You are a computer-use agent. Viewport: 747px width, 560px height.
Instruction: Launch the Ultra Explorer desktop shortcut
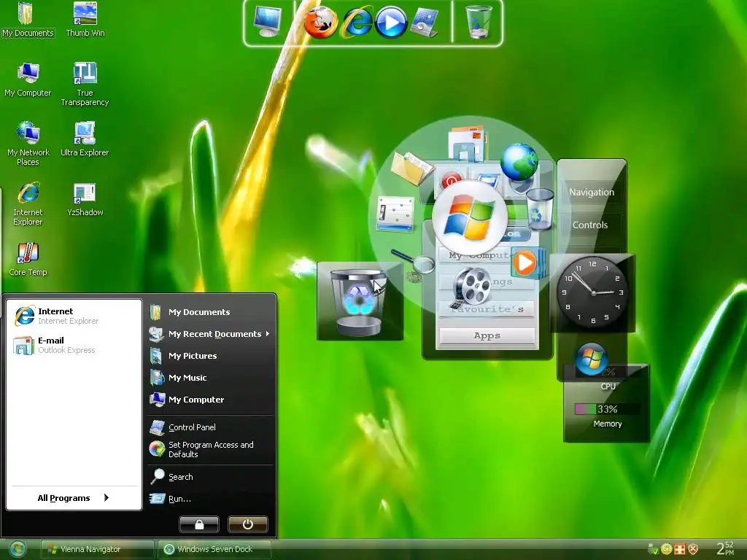[x=85, y=139]
